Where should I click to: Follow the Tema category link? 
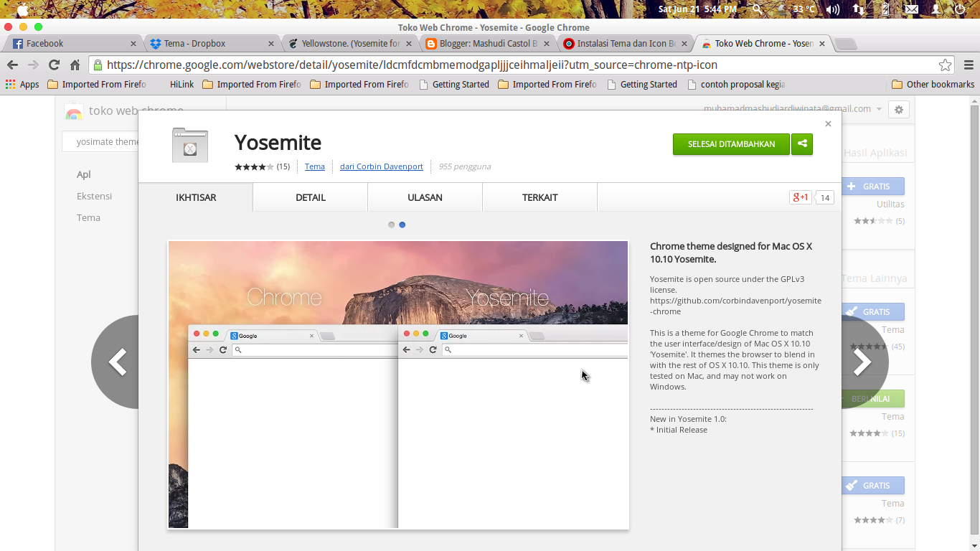coord(315,166)
